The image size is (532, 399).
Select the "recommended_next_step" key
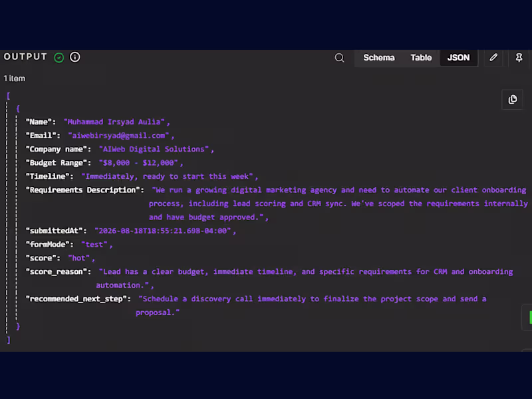pyautogui.click(x=76, y=299)
